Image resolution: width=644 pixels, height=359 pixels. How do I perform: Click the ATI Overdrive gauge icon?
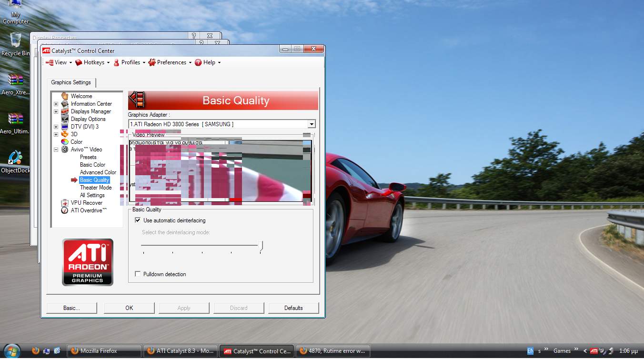click(65, 210)
